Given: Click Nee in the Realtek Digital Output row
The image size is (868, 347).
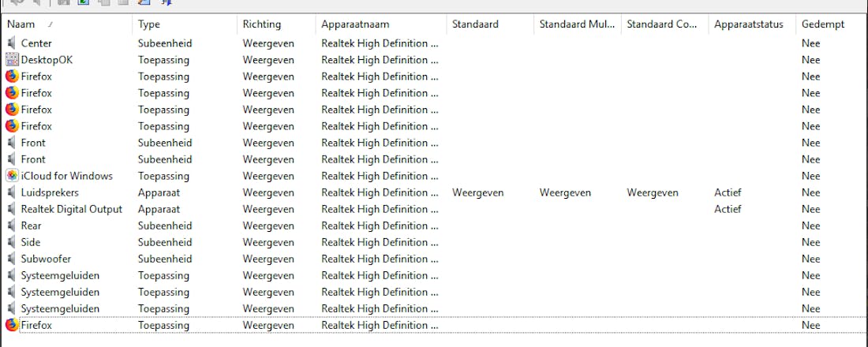Looking at the screenshot, I should pyautogui.click(x=811, y=209).
